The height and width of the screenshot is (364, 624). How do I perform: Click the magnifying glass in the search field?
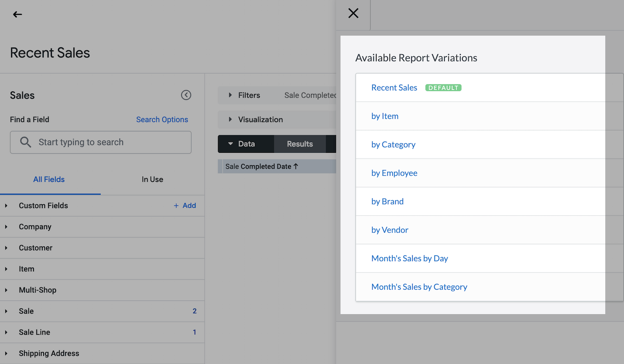coord(25,142)
